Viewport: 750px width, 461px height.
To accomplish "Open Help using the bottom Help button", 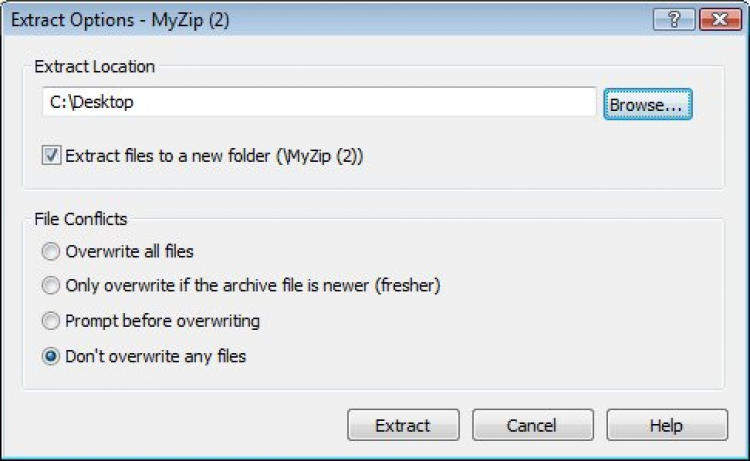I will pos(666,425).
